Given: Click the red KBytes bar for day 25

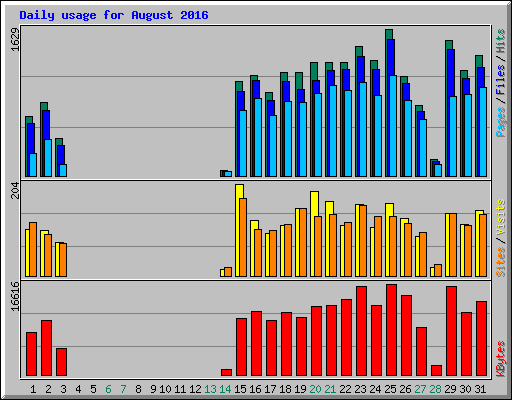Looking at the screenshot, I should (x=391, y=330).
